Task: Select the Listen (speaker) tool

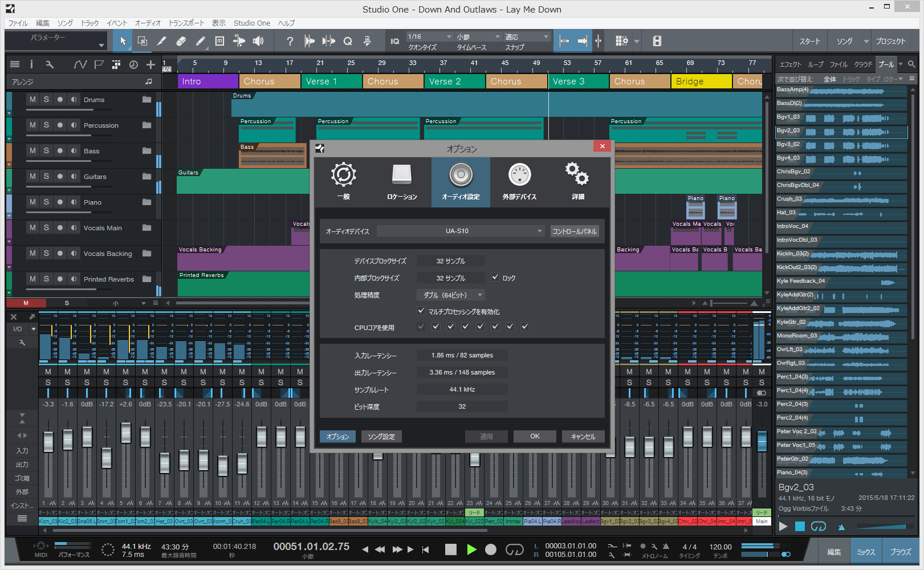Action: (x=259, y=41)
